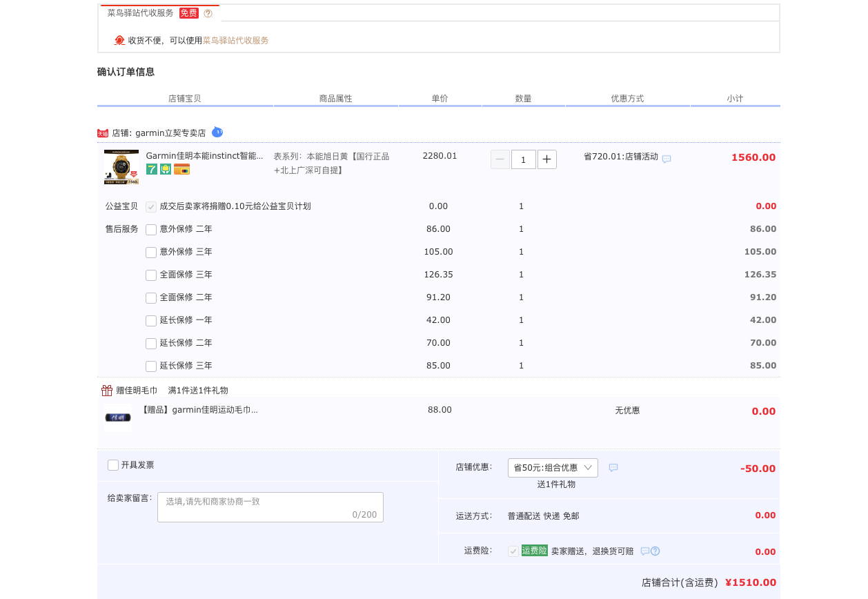Open the 菜鸟驿站代收服务 link in notice
The width and height of the screenshot is (868, 599).
tap(235, 41)
